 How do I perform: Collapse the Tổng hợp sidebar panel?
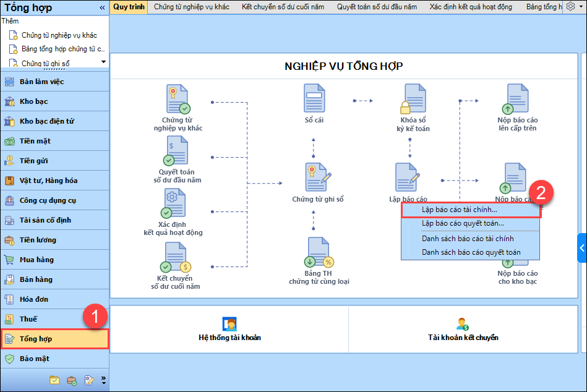pyautogui.click(x=102, y=7)
